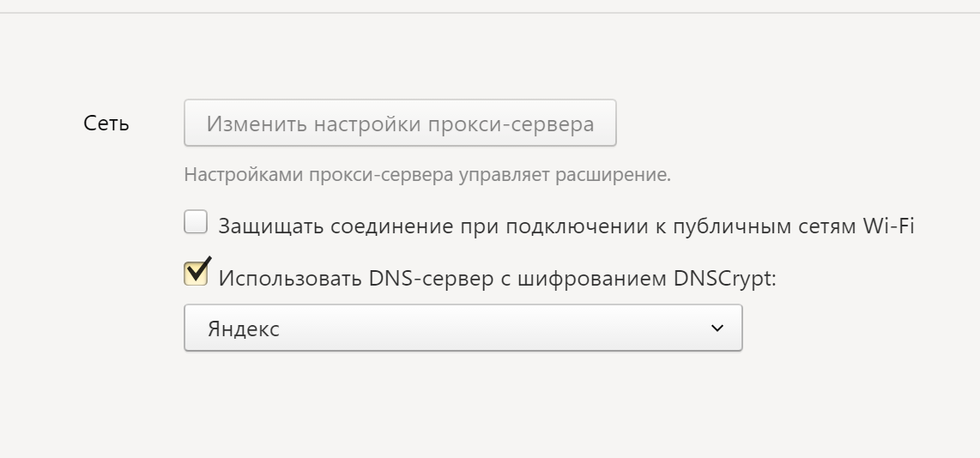980x458 pixels.
Task: Click the chevron arrow in the Яндекс dropdown
Action: 717,328
